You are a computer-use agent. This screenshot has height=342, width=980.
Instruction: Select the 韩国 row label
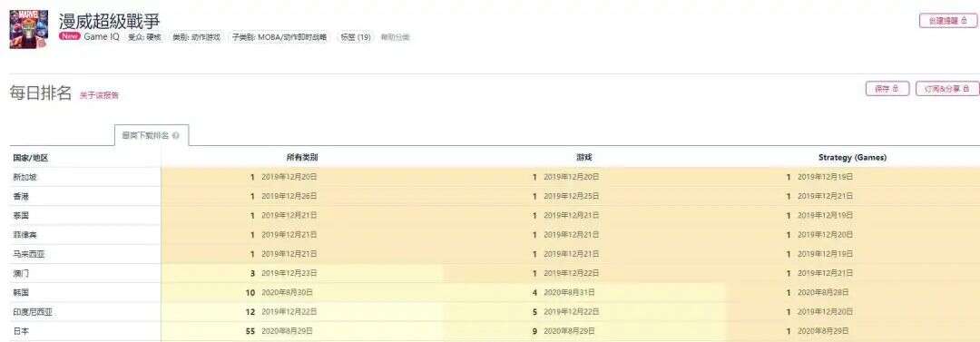tap(21, 292)
